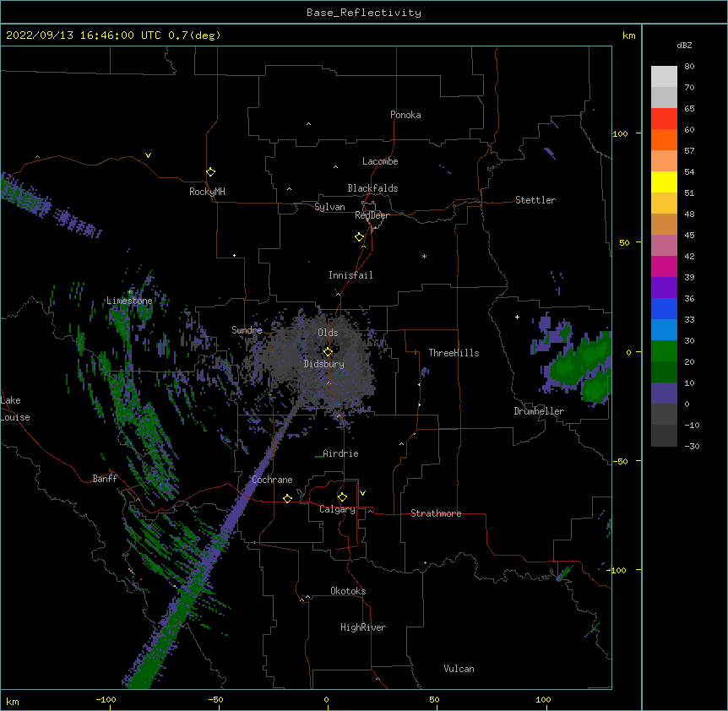Click the Base_Reflectivity title text
This screenshot has height=711, width=728.
tap(364, 13)
